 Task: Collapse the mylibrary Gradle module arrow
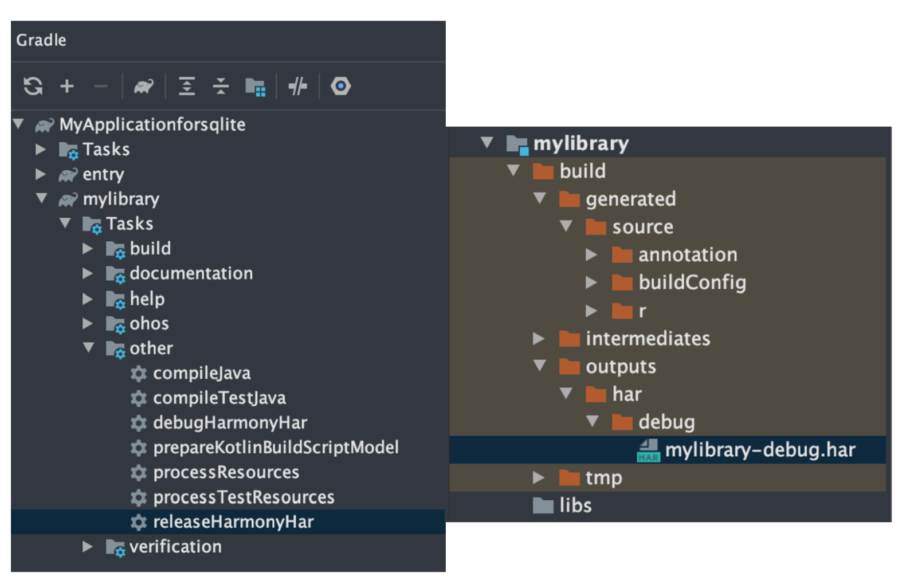pyautogui.click(x=42, y=198)
